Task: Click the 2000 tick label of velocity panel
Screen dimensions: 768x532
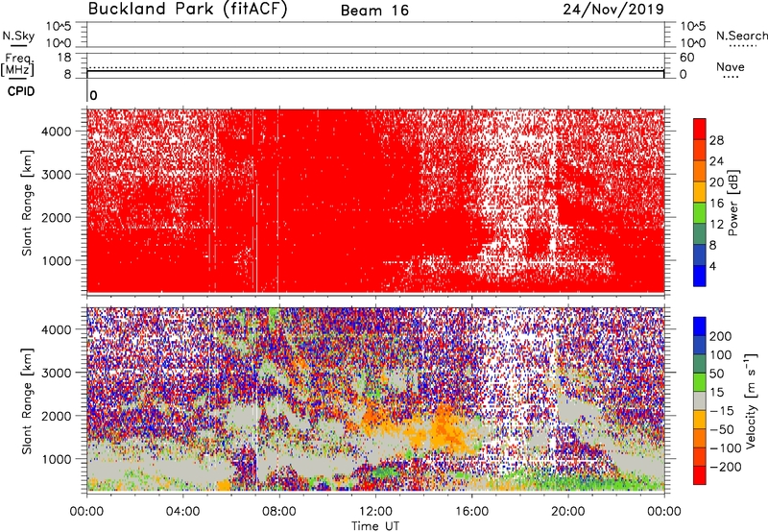Action: pos(56,416)
